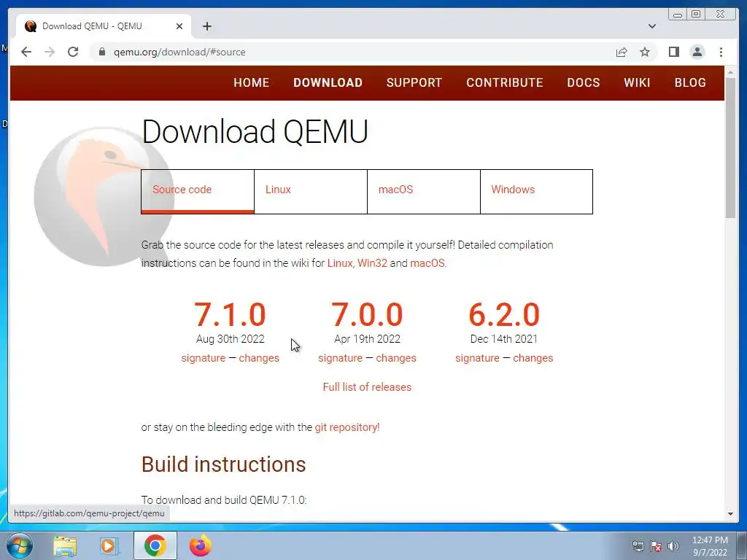The width and height of the screenshot is (747, 560).
Task: Click the address bar URL
Action: (179, 52)
